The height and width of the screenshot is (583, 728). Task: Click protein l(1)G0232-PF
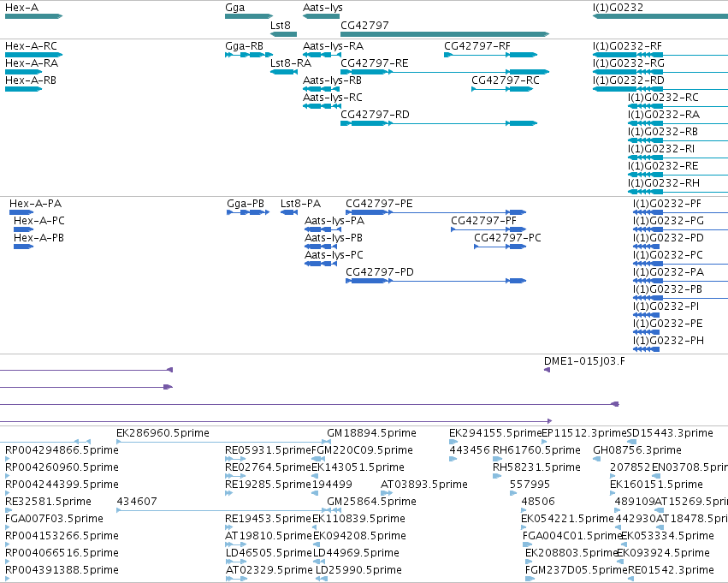[x=681, y=212]
